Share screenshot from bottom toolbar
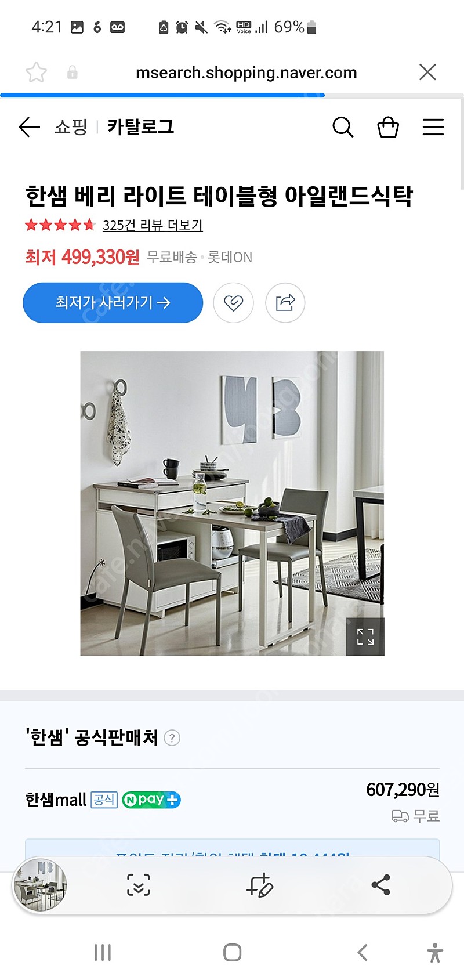 point(381,885)
